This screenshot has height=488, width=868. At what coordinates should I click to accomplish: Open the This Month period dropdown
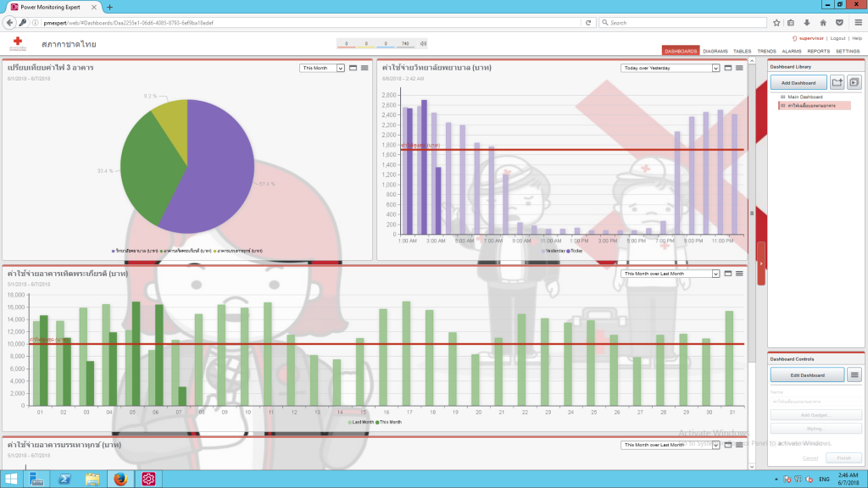[322, 68]
